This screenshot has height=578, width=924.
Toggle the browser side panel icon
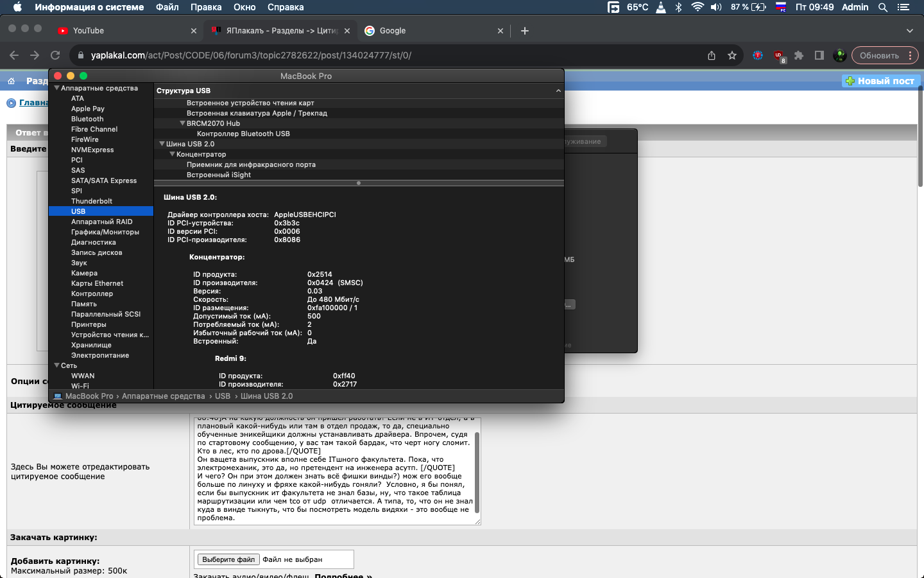click(819, 55)
